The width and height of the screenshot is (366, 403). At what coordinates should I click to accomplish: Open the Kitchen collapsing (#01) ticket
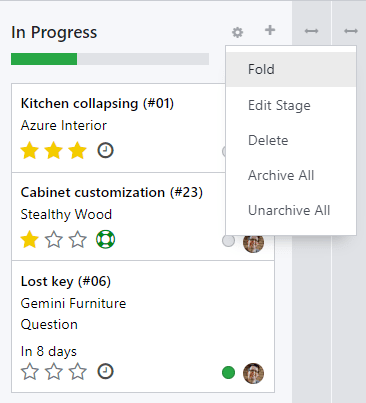[97, 103]
